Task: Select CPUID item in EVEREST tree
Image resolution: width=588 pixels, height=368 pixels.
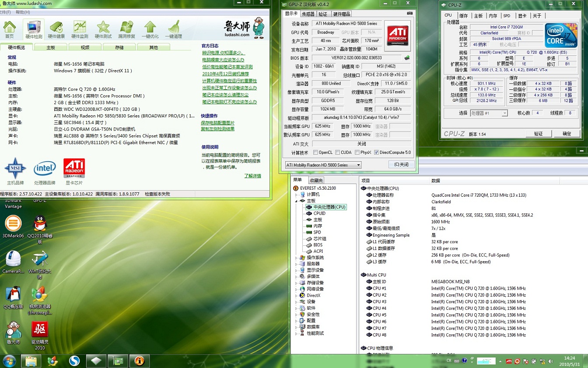Action: click(x=319, y=213)
